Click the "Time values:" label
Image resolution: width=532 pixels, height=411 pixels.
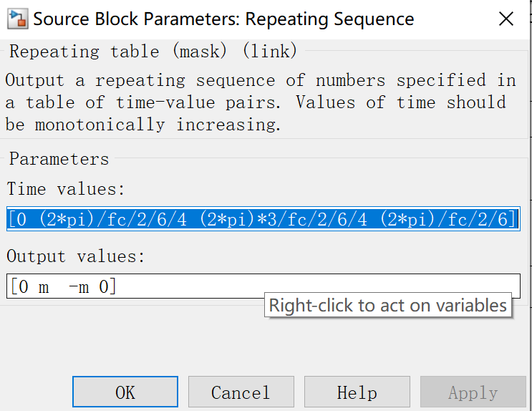pyautogui.click(x=66, y=189)
